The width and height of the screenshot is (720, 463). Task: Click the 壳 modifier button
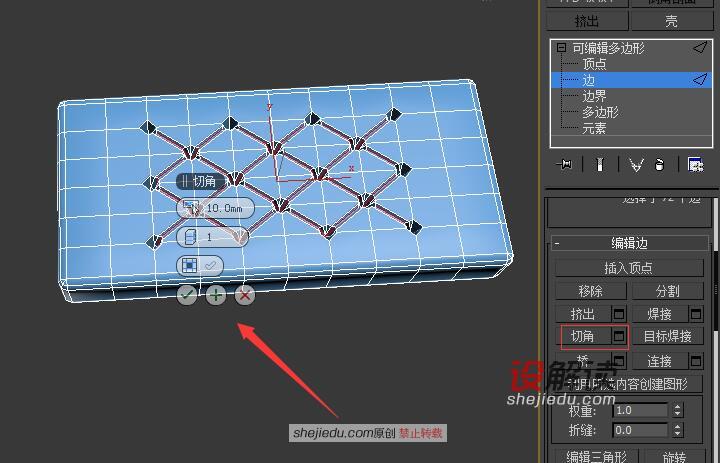671,21
